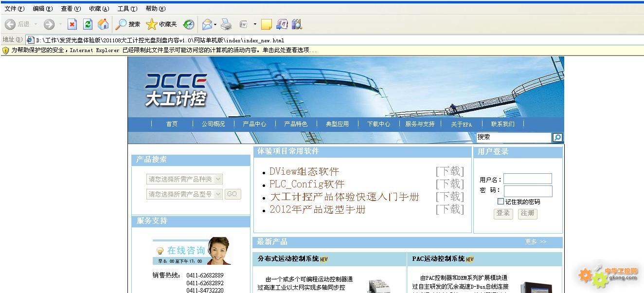Go to the Home page icon
Viewport: 644px width, 293px height.
click(103, 24)
